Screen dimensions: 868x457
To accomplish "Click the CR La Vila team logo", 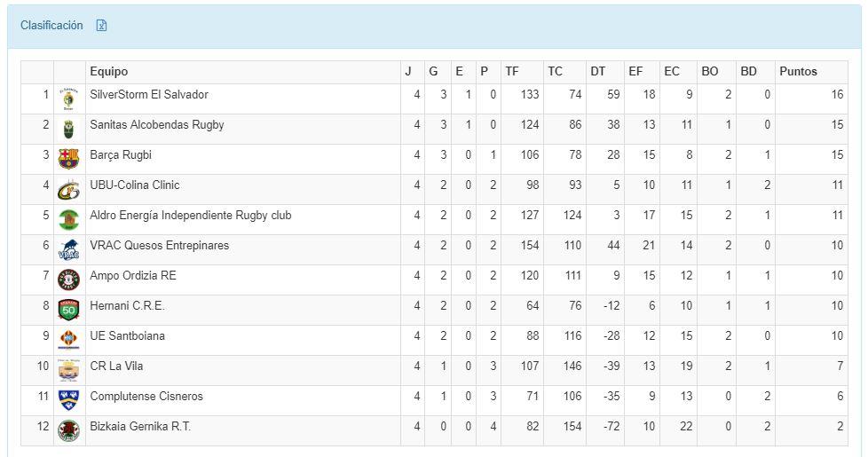I will pyautogui.click(x=68, y=370).
